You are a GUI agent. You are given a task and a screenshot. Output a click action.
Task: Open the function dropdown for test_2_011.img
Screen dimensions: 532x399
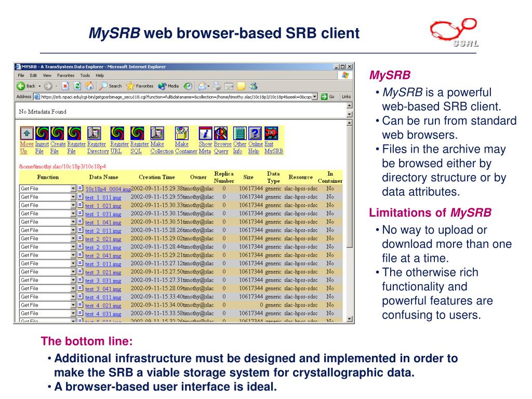[x=73, y=230]
